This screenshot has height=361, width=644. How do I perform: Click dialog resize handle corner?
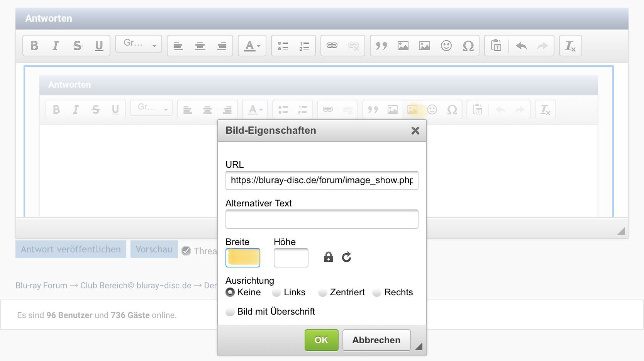click(419, 346)
